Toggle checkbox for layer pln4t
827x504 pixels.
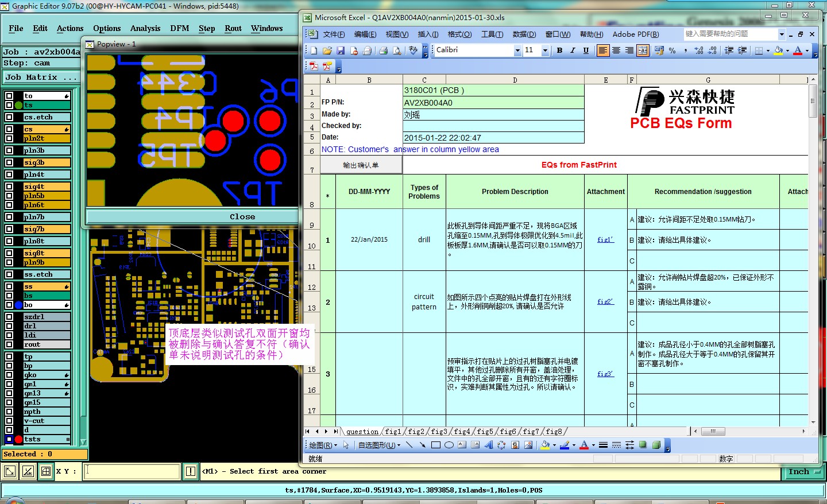pos(9,175)
